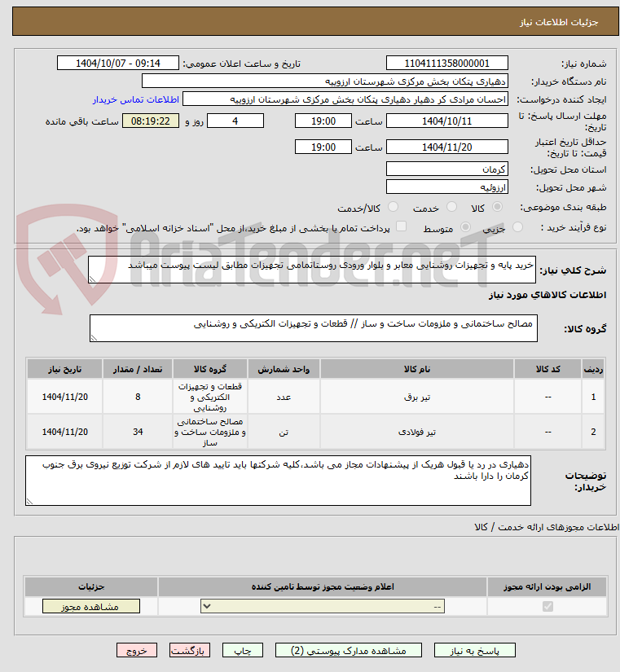Viewport: 620px width, 672px height.
Task: Choose the جزیی purchase type radio
Action: coord(517,227)
